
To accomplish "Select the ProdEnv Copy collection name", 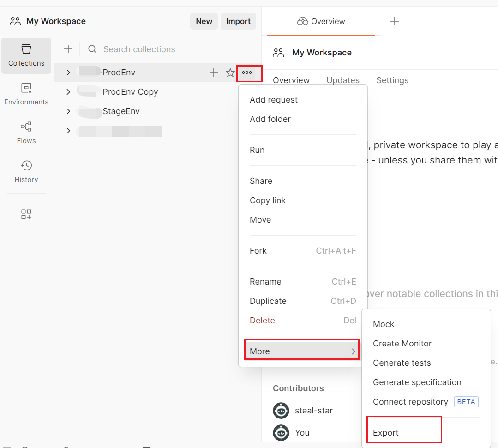I will (x=130, y=92).
